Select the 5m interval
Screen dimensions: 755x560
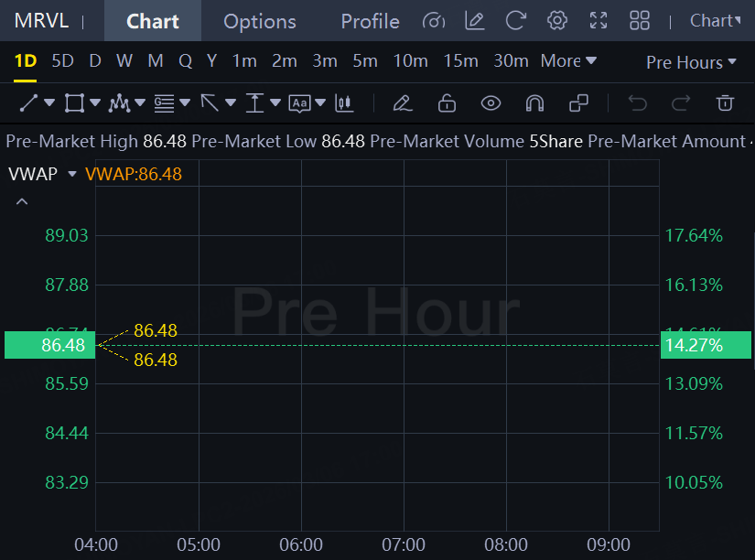[365, 61]
